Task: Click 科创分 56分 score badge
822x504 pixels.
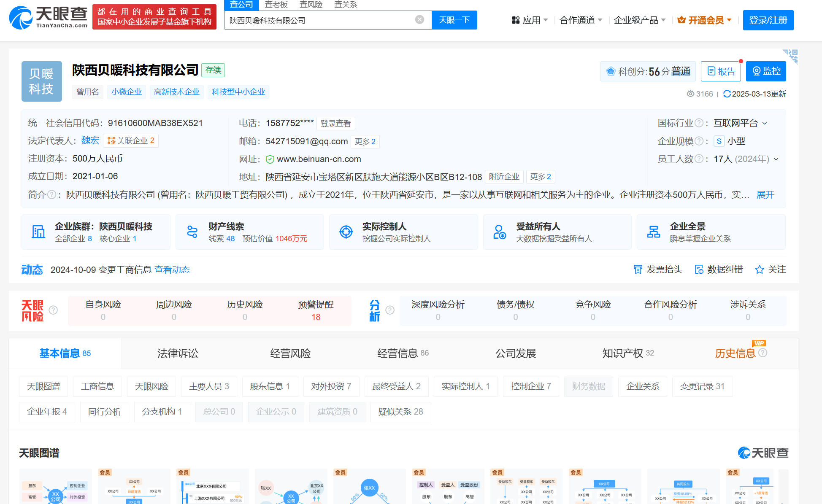Action: pyautogui.click(x=648, y=71)
